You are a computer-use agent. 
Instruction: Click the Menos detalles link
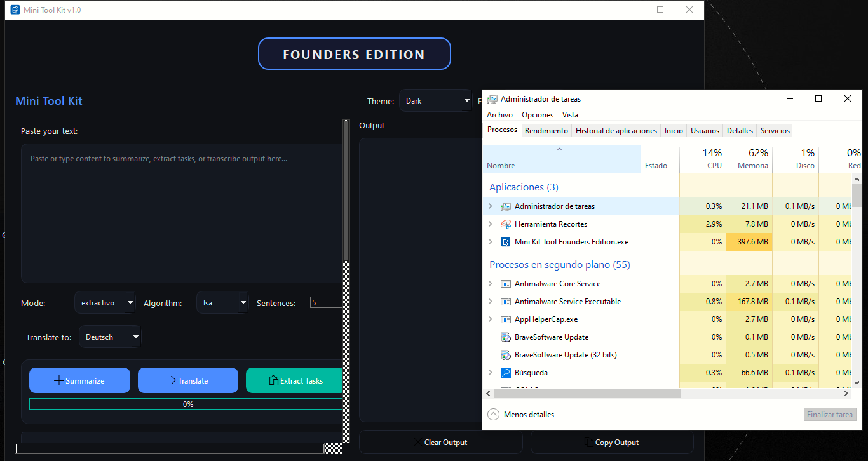pyautogui.click(x=529, y=415)
